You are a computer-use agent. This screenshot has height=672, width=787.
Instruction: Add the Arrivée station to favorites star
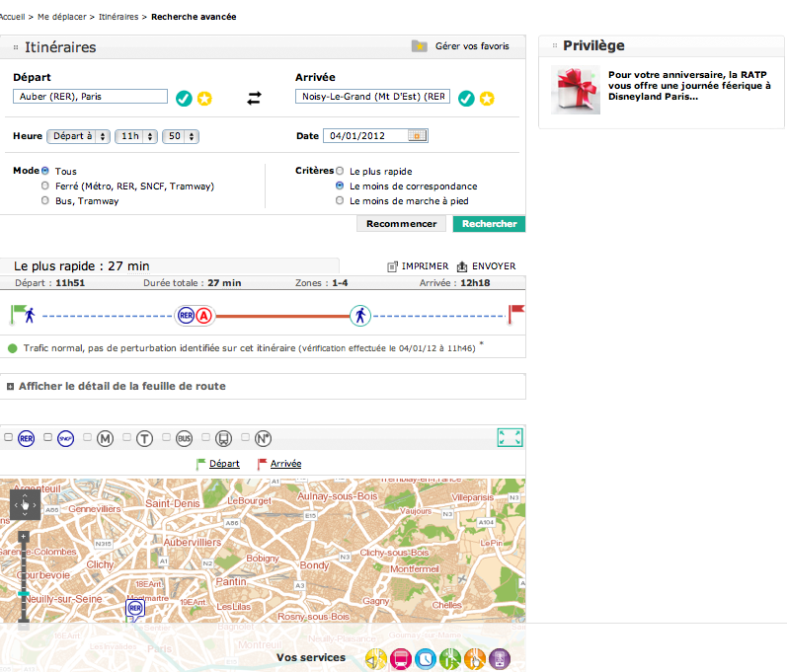[x=487, y=99]
